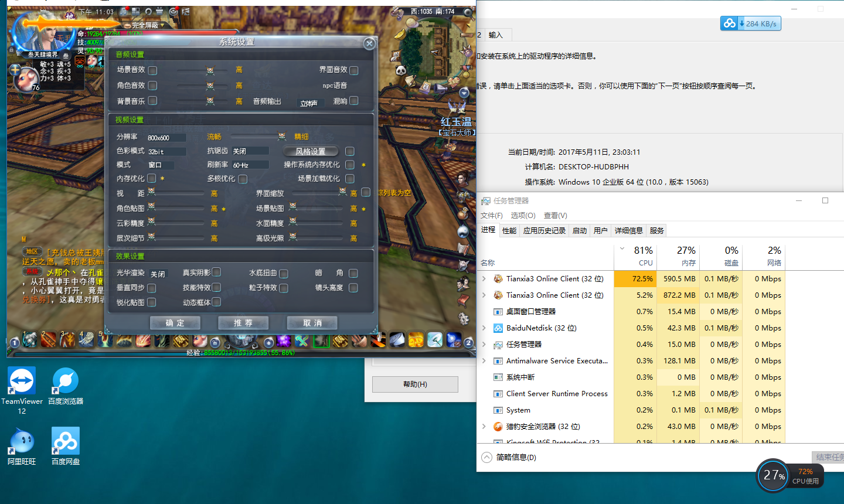Click the hotbar page 2 indicator on right
The height and width of the screenshot is (504, 844).
(468, 343)
